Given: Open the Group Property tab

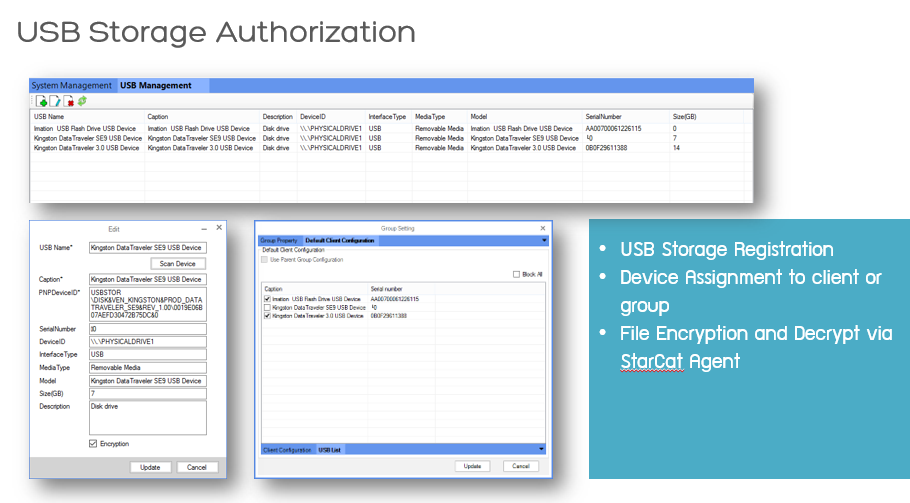Looking at the screenshot, I should (279, 240).
